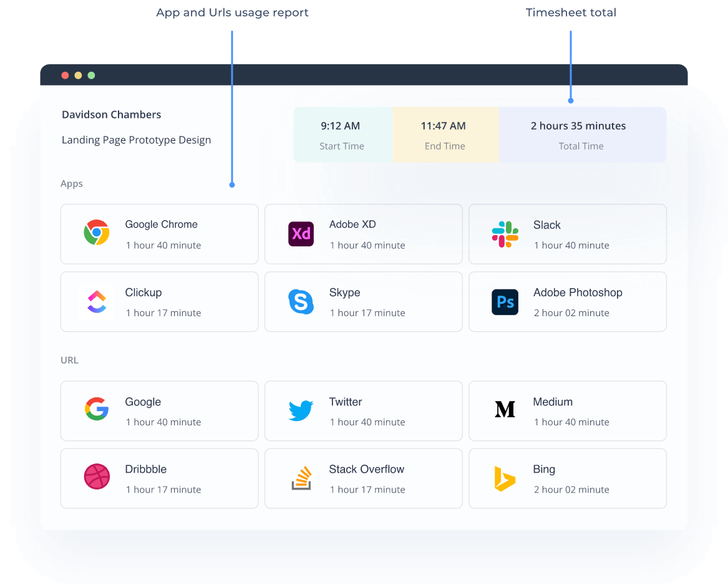Select the Adobe XD icon
The image size is (728, 585).
click(301, 234)
